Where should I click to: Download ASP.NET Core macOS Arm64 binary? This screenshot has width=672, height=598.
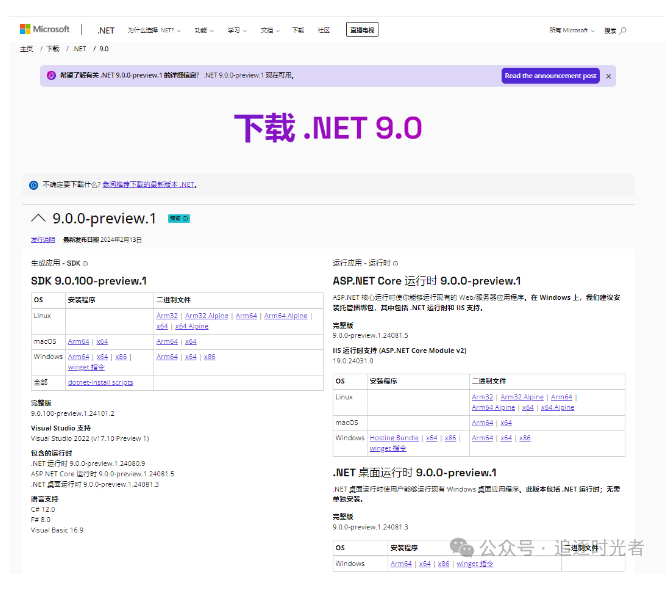(x=482, y=423)
